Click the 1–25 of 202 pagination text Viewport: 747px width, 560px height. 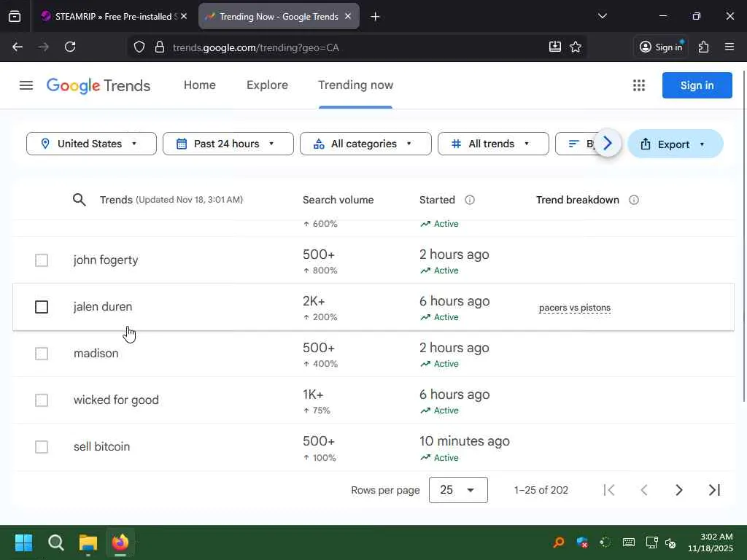(541, 490)
